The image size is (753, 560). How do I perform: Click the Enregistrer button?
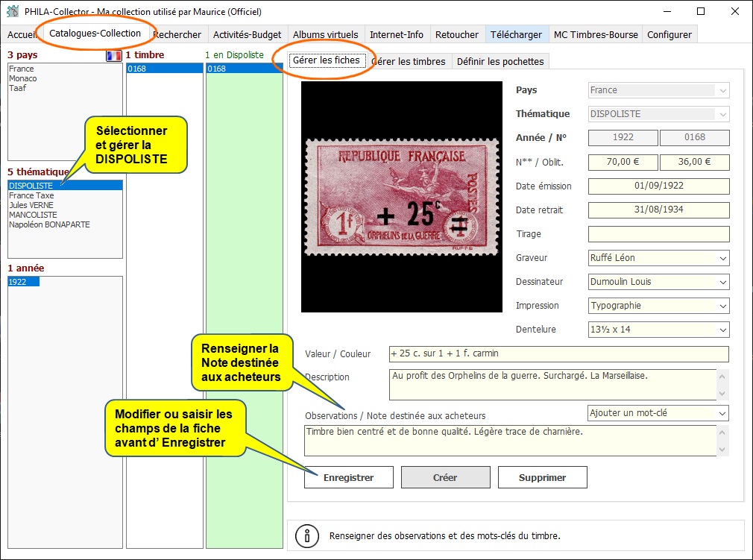349,477
